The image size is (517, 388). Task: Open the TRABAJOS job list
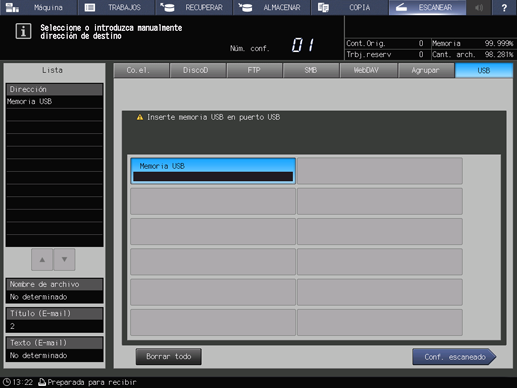click(116, 7)
